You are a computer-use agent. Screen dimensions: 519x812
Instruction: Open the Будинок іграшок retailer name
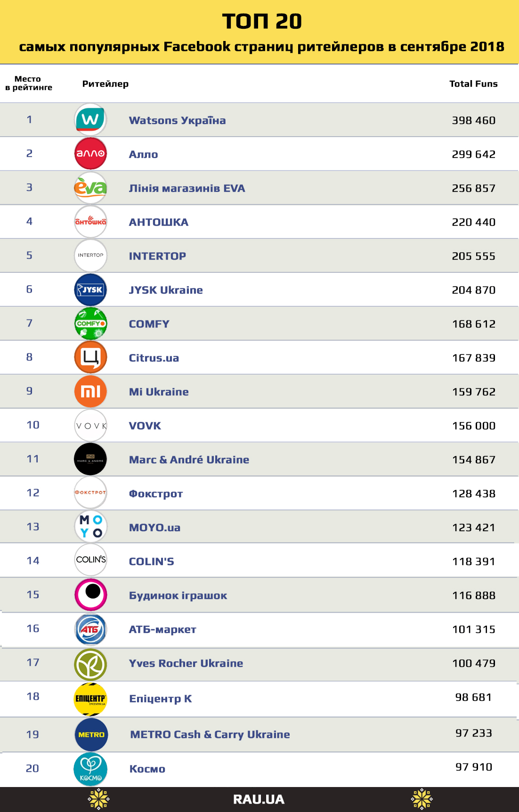click(x=178, y=596)
